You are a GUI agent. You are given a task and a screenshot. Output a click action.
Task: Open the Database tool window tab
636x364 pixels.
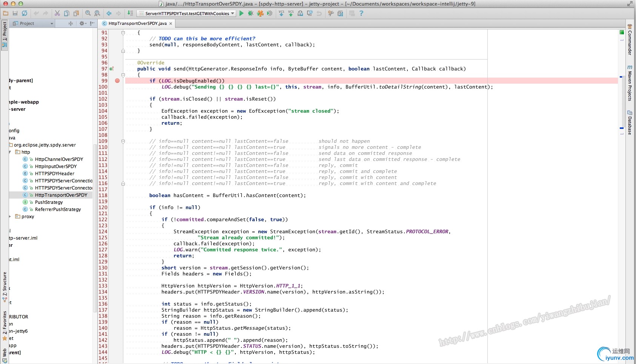coord(630,122)
